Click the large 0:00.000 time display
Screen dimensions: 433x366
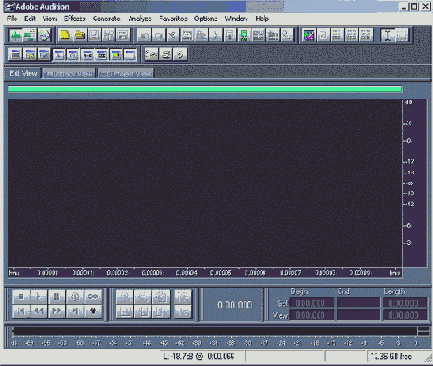(x=234, y=305)
